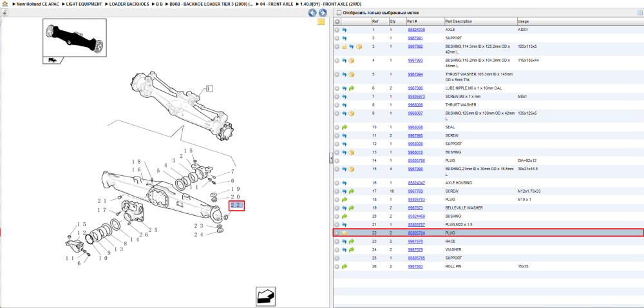
Task: Open part number link 9967992
Action: pyautogui.click(x=415, y=46)
